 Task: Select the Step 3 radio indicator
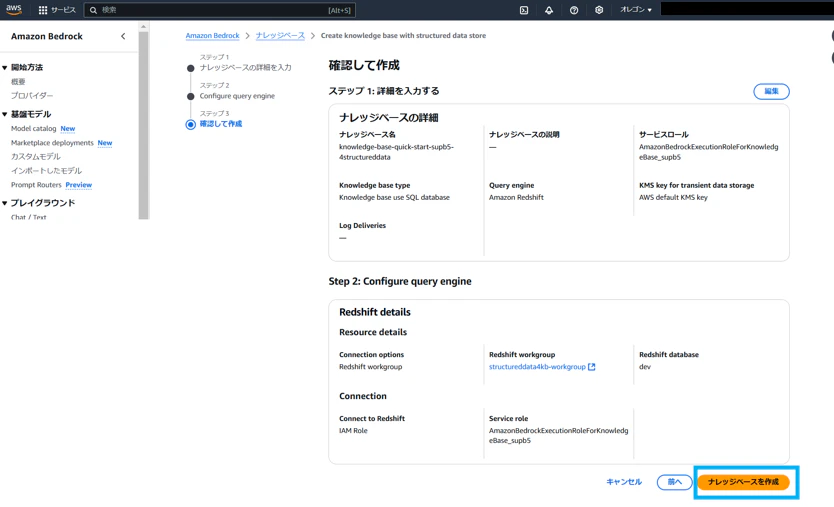tap(190, 124)
